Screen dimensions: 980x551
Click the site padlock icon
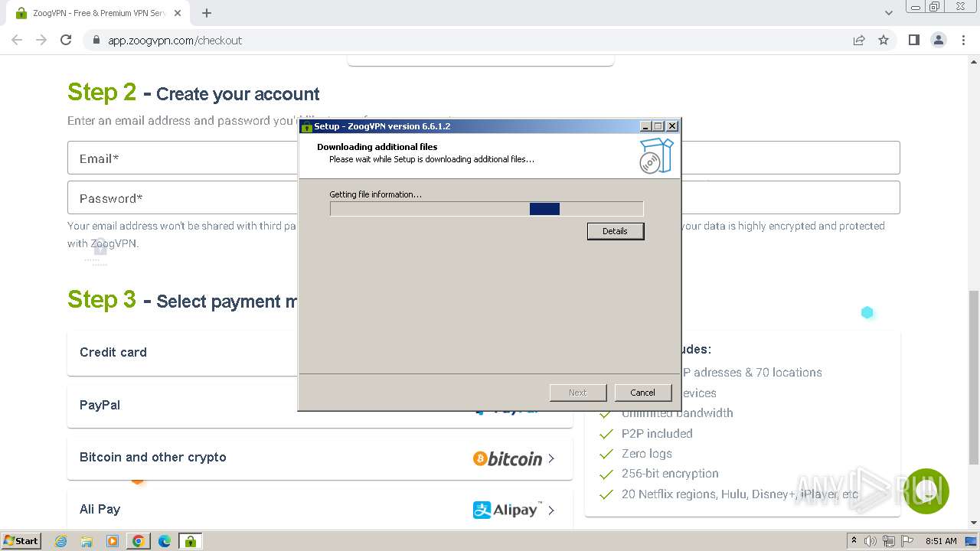[96, 40]
